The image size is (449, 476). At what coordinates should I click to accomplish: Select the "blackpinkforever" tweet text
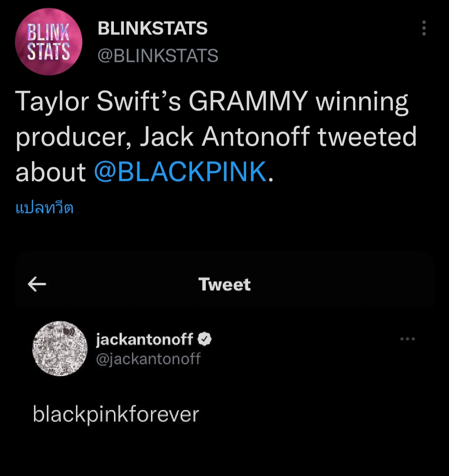tap(116, 414)
